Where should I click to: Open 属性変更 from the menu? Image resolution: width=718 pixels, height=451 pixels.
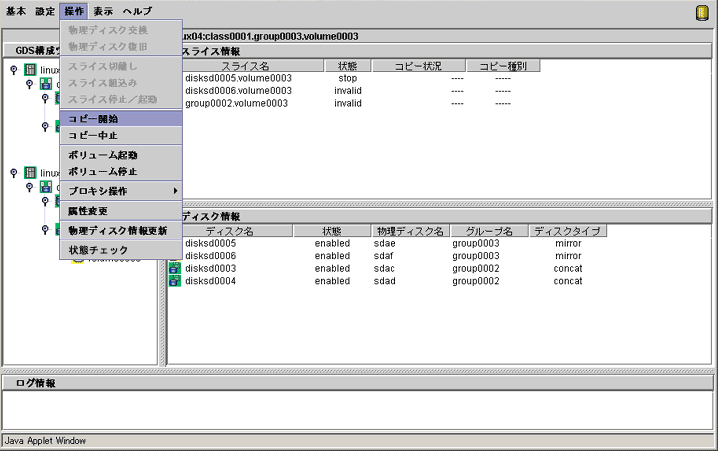click(89, 211)
